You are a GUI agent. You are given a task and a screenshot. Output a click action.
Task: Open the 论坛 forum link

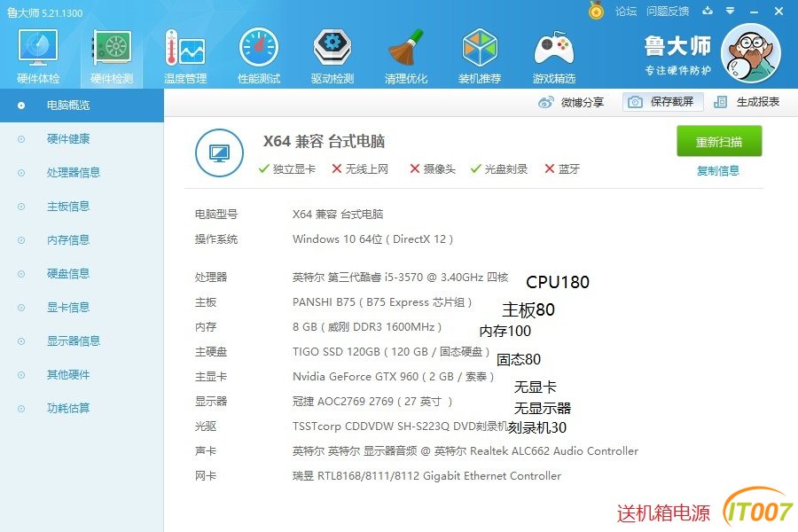tap(626, 12)
